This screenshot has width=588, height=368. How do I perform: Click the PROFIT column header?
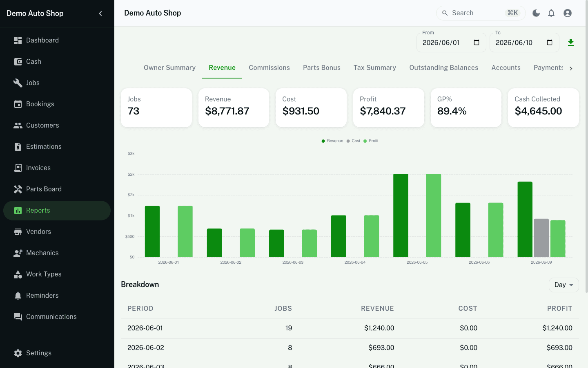[x=560, y=309]
